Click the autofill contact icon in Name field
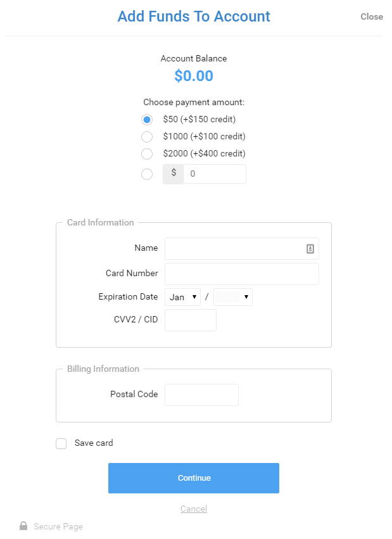 tap(310, 248)
